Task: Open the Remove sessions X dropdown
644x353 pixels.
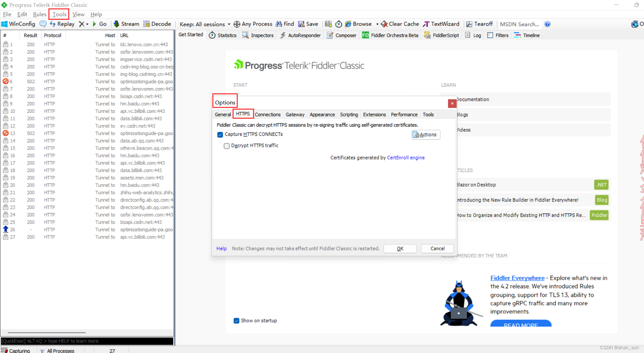Action: tap(84, 24)
